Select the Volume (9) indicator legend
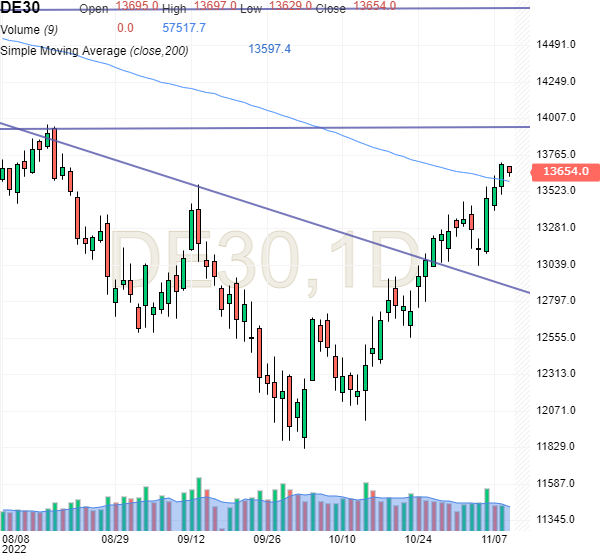Screen dimensions: 600x558 29,28
